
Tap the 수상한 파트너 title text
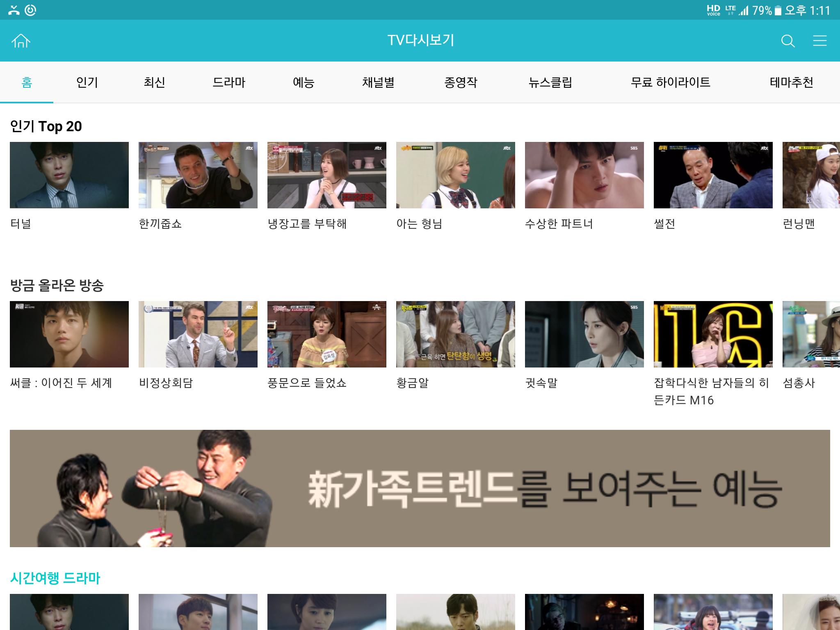559,224
